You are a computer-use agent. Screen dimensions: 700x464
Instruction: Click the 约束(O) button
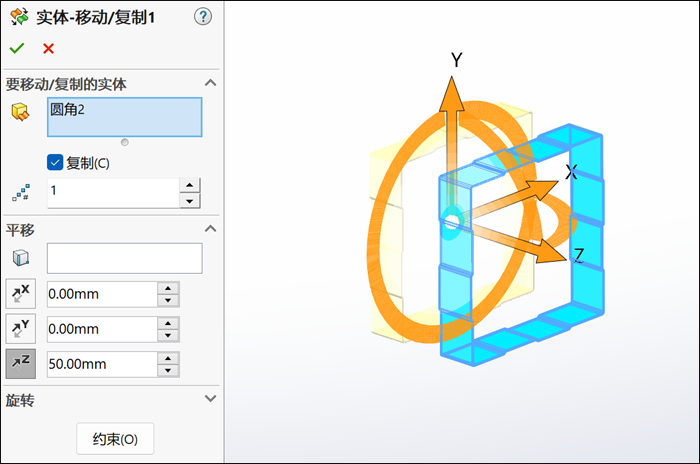115,439
